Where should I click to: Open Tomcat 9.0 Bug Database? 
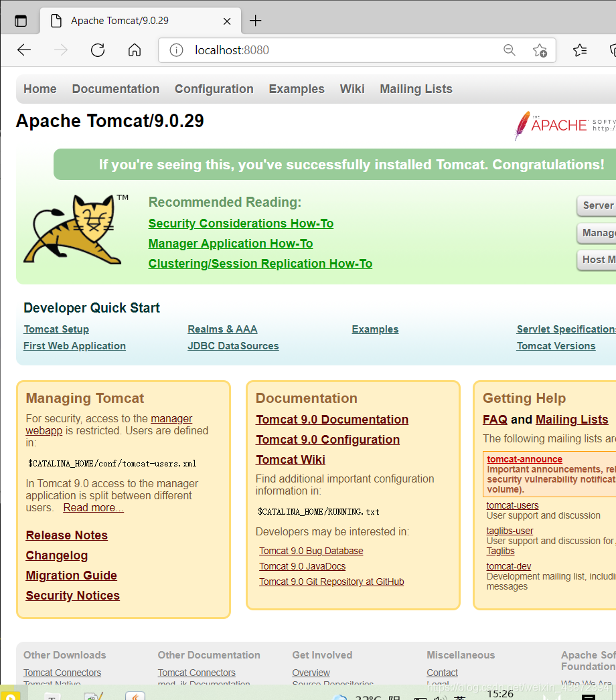pos(311,551)
